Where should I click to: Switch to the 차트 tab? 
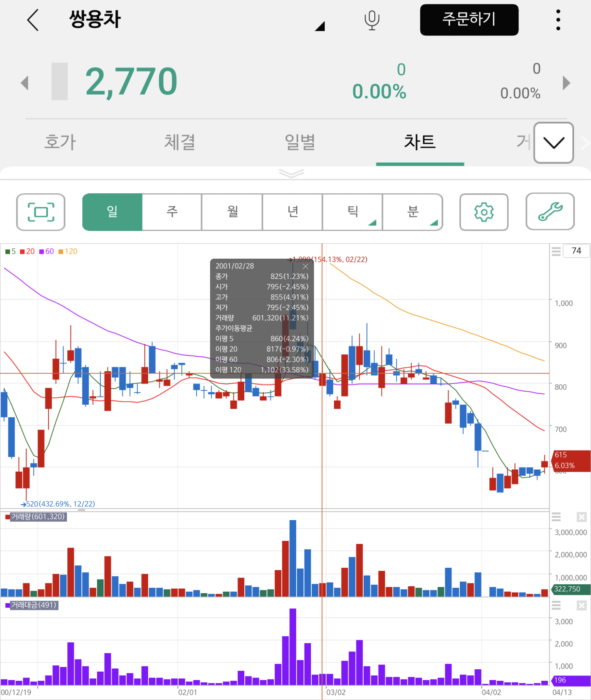420,142
